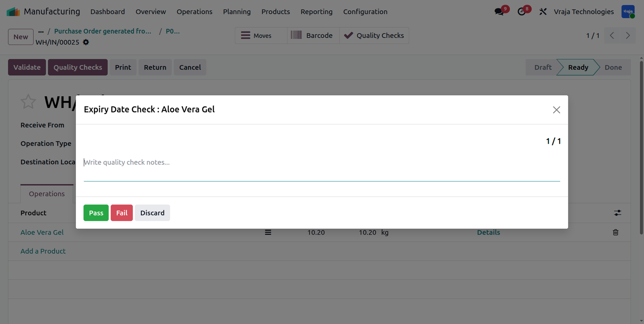Screen dimensions: 644x324
Task: Click the Return button
Action: (x=155, y=67)
